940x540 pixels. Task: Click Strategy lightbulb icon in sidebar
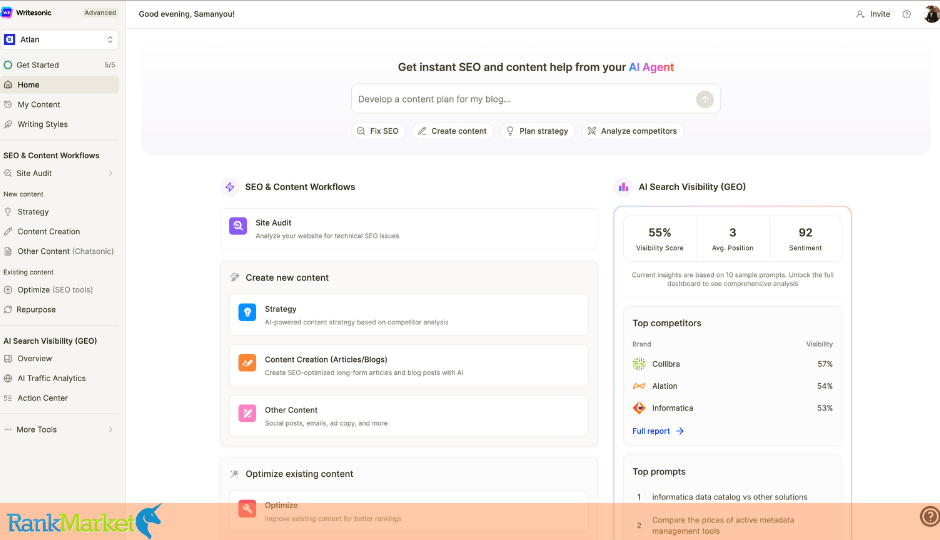[8, 212]
